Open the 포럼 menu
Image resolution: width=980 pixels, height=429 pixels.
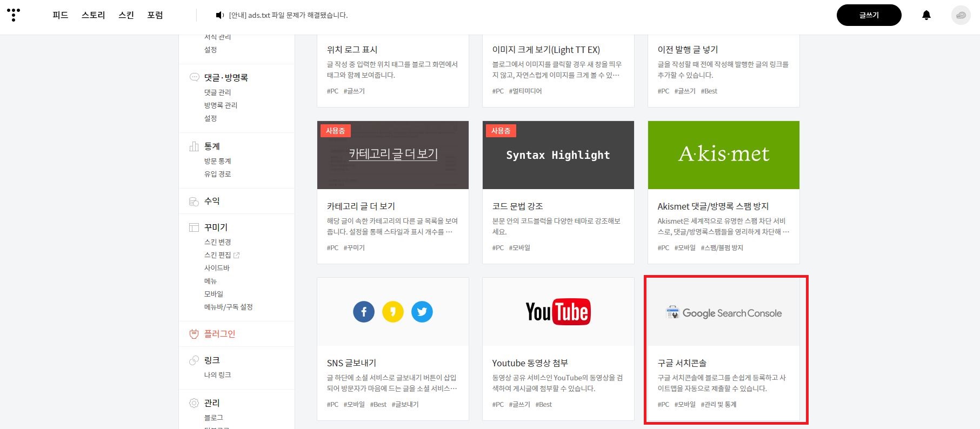click(155, 15)
